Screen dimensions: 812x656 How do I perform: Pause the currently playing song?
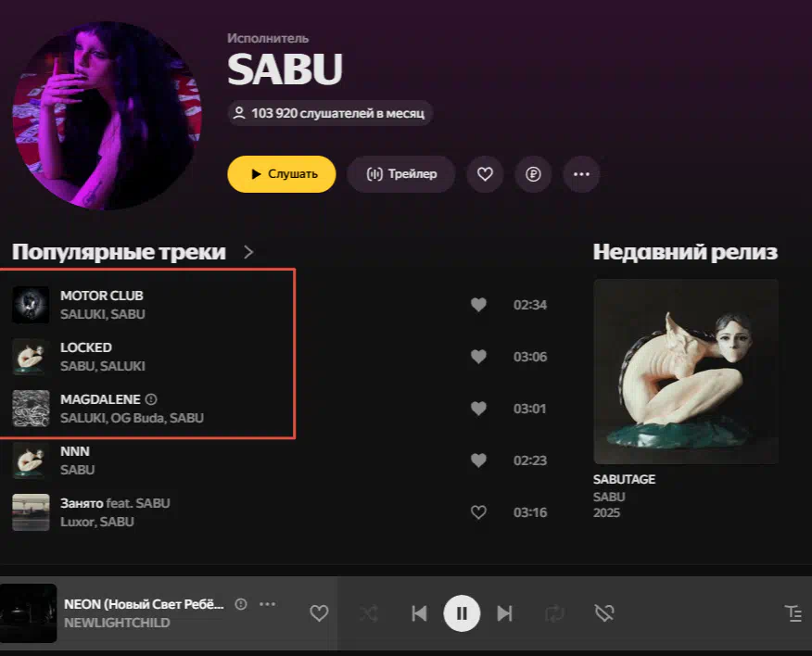point(462,613)
